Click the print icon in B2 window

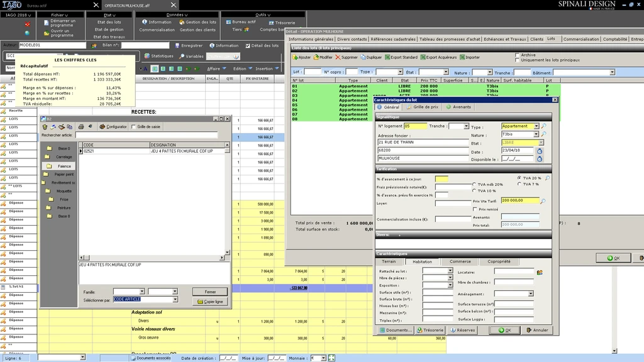[80, 126]
